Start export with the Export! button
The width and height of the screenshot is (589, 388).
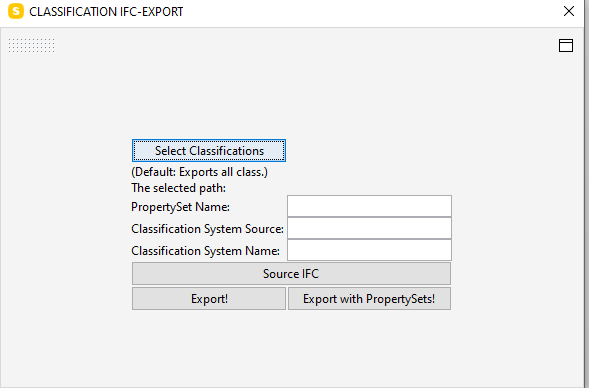[209, 299]
